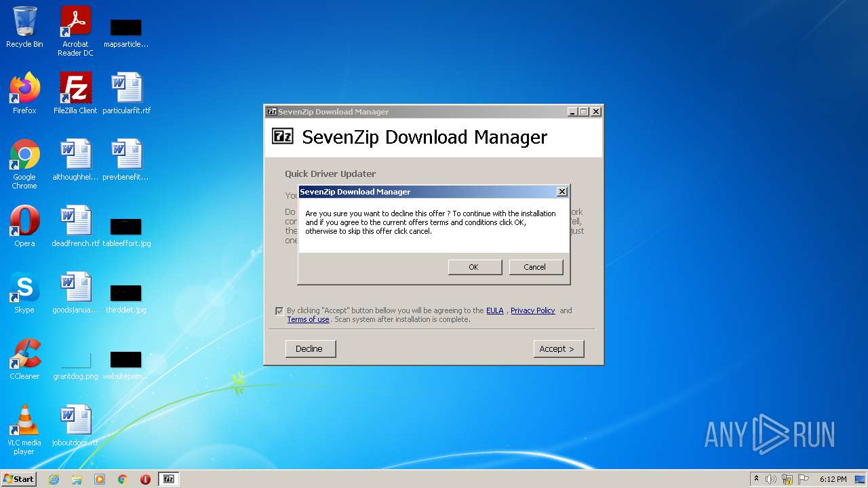Image resolution: width=868 pixels, height=488 pixels.
Task: Open FileZilla Client shortcut
Action: [75, 94]
